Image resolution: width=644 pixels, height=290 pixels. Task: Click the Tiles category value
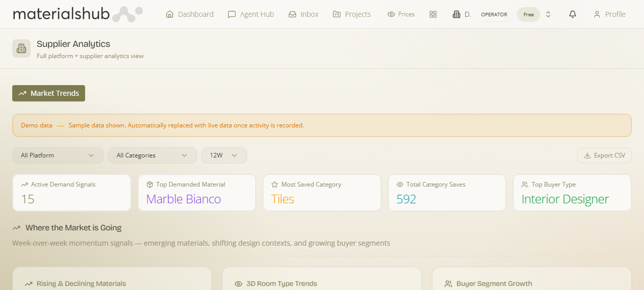(x=283, y=199)
